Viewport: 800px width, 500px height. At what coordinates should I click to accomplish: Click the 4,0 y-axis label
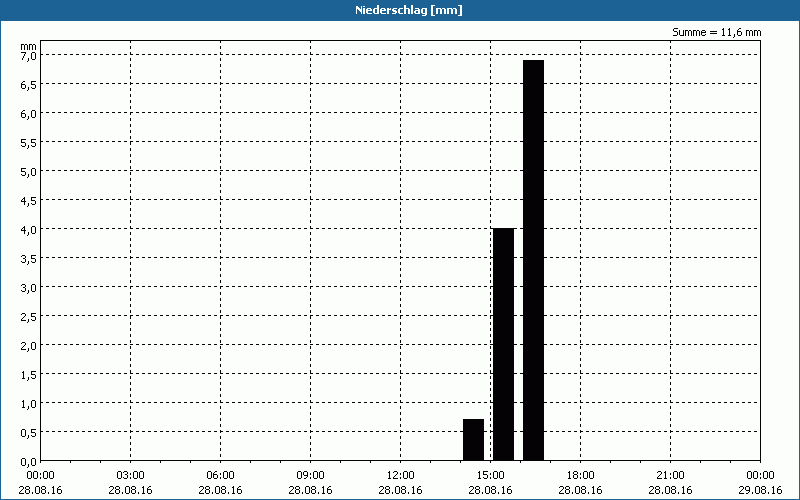coord(28,230)
